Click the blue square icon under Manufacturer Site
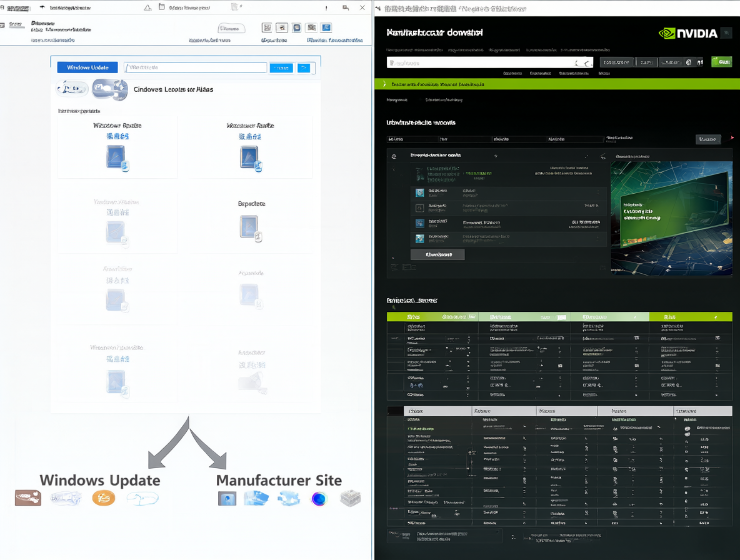 (227, 499)
